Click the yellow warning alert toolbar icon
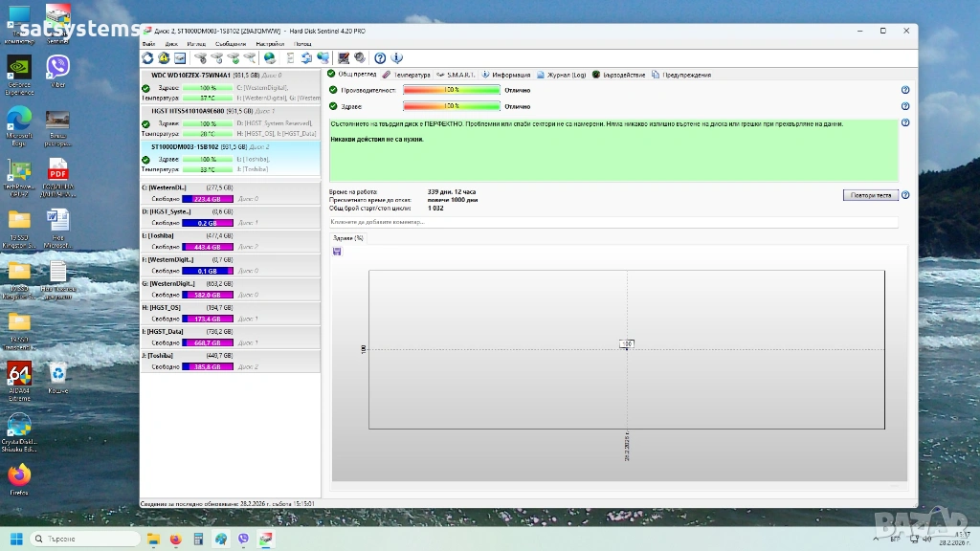 (164, 58)
